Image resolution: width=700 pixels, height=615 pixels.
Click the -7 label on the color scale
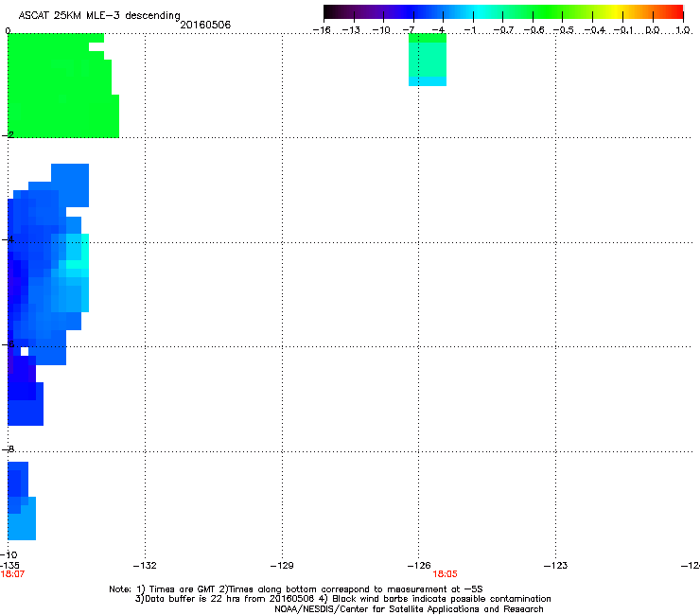[409, 30]
